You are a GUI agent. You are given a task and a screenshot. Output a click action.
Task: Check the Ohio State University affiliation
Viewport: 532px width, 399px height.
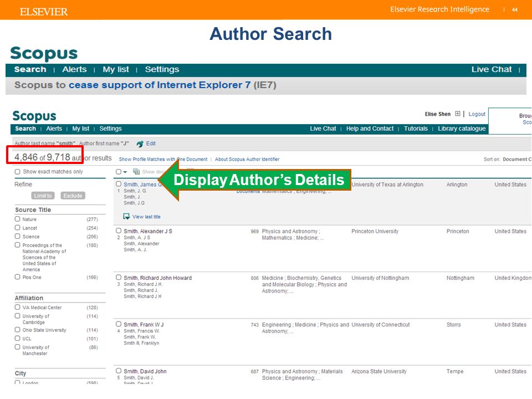18,329
